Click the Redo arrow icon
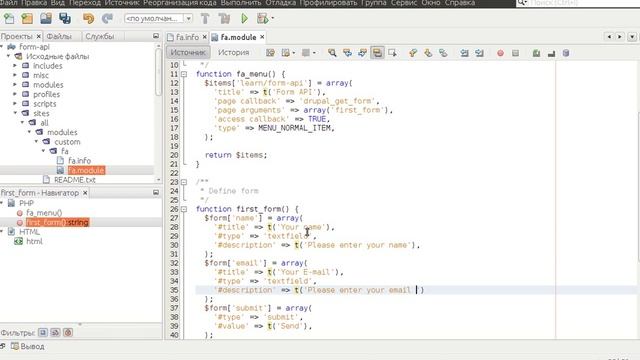 [x=107, y=18]
